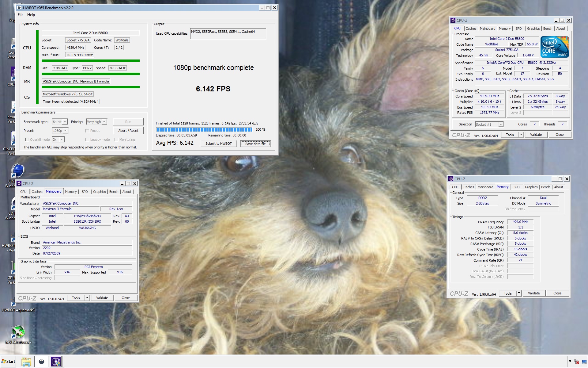The image size is (588, 368).
Task: Click Intel Core 2 Duo logo badge
Action: (555, 47)
